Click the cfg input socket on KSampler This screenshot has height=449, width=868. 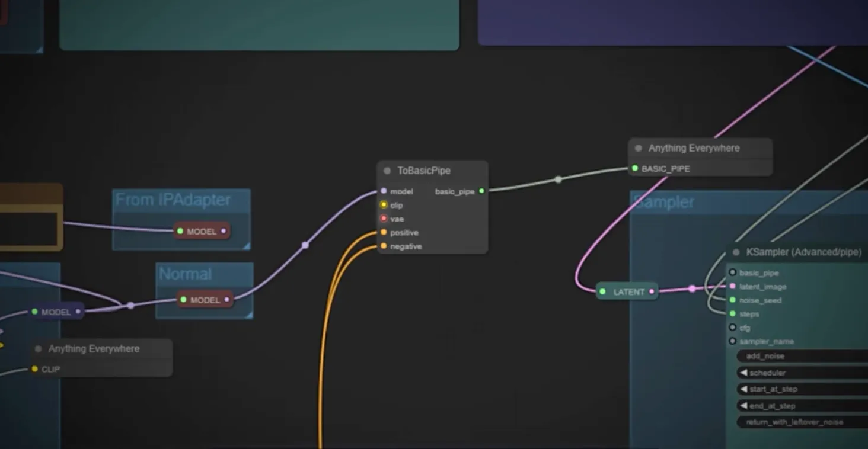point(733,328)
